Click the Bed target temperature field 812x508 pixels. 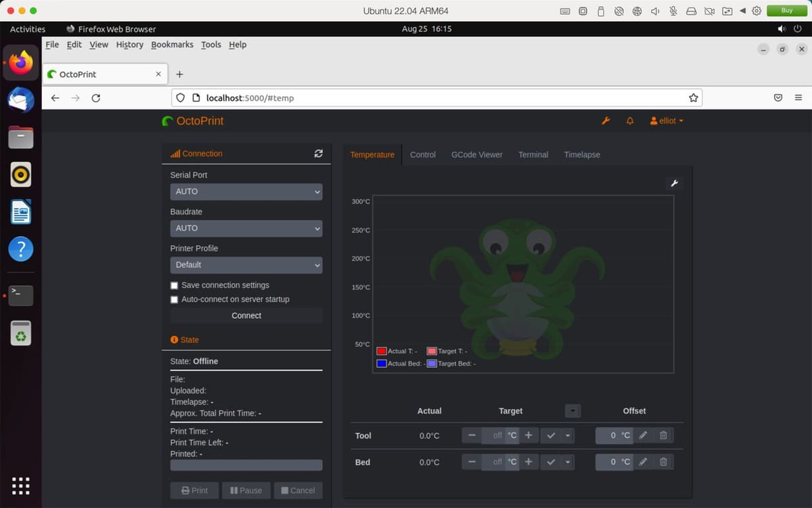coord(493,462)
